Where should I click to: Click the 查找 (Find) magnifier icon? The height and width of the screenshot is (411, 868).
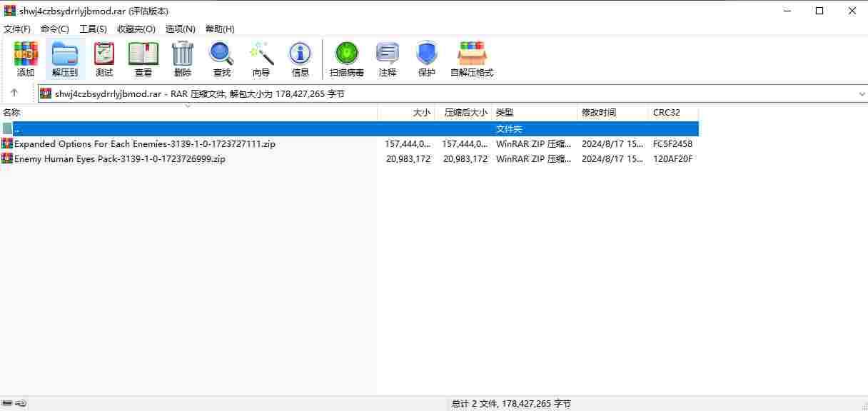(222, 59)
